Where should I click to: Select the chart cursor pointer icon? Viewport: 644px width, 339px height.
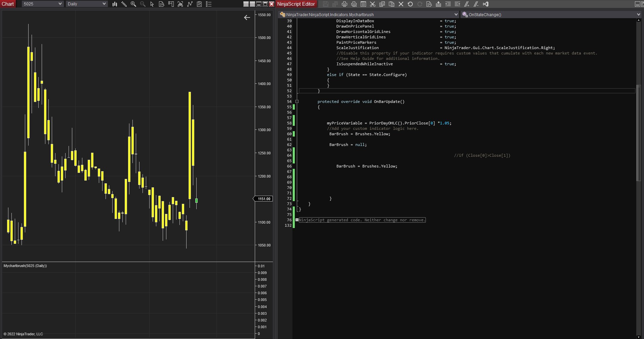coord(152,4)
